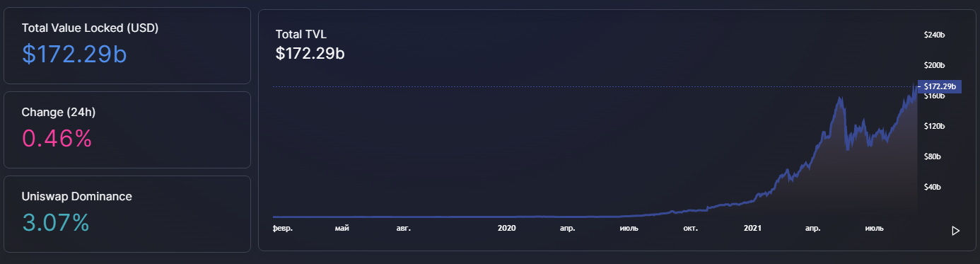Click the $172.29b value under Total TVL
The width and height of the screenshot is (980, 264).
pyautogui.click(x=310, y=53)
